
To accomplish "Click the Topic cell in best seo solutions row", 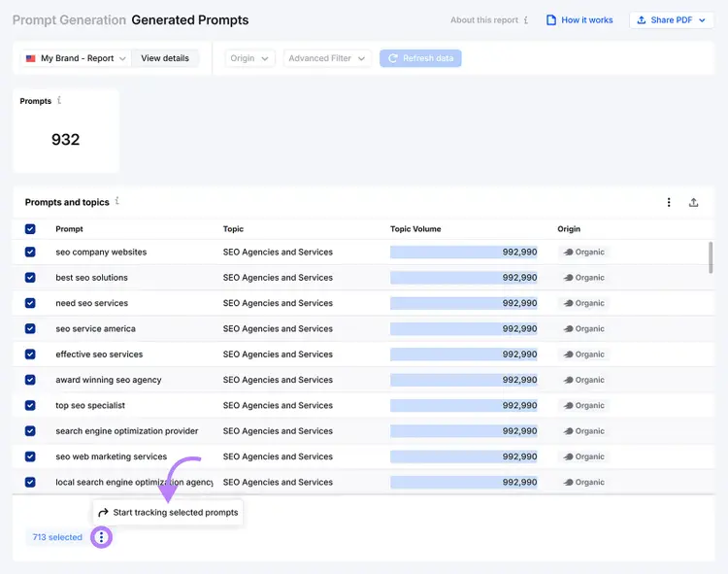I will click(278, 278).
